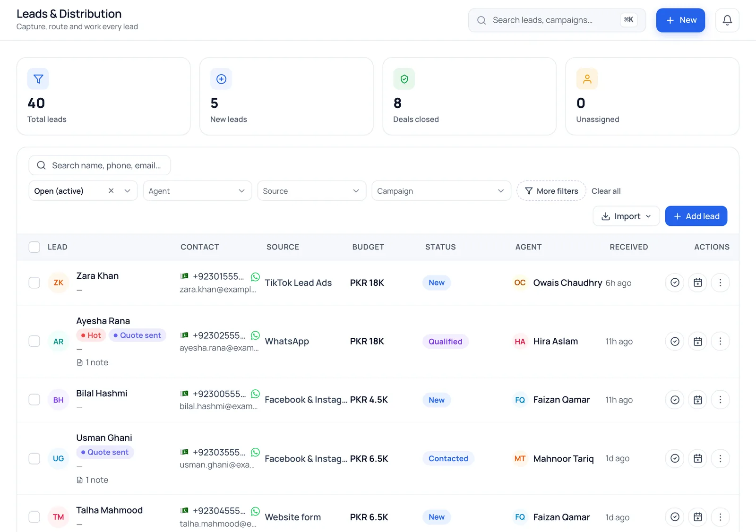This screenshot has width=756, height=532.
Task: Click WhatsApp icon beside Zara Khan's phone
Action: [x=255, y=276]
